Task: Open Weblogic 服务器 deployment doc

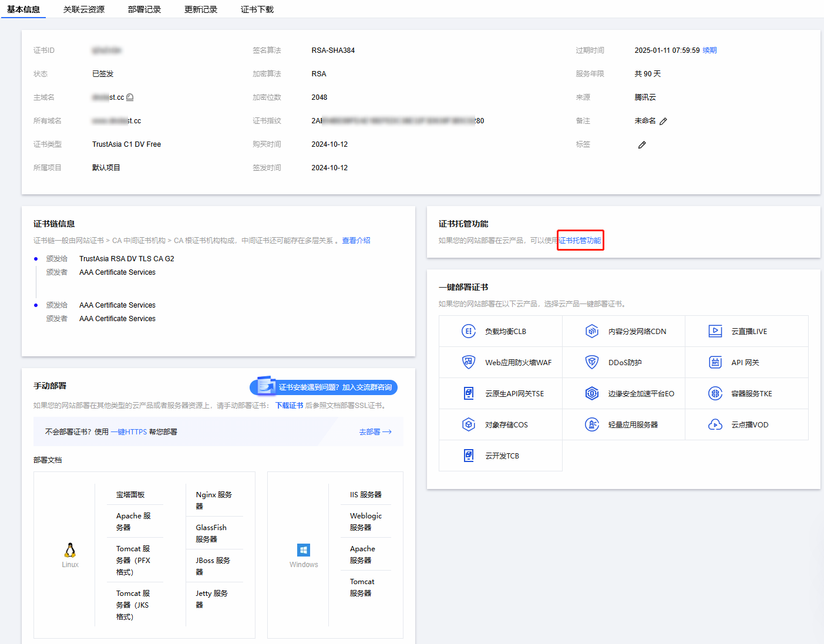Action: 366,521
